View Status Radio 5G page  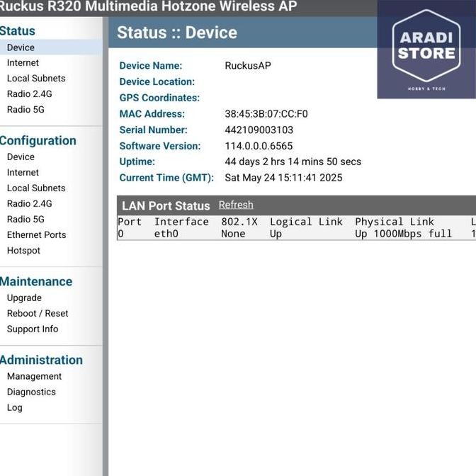coord(25,109)
